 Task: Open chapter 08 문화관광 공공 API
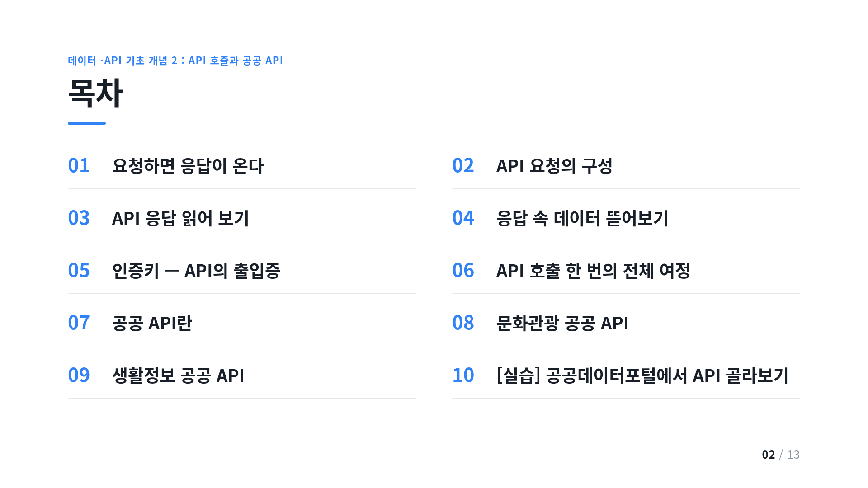pyautogui.click(x=626, y=323)
